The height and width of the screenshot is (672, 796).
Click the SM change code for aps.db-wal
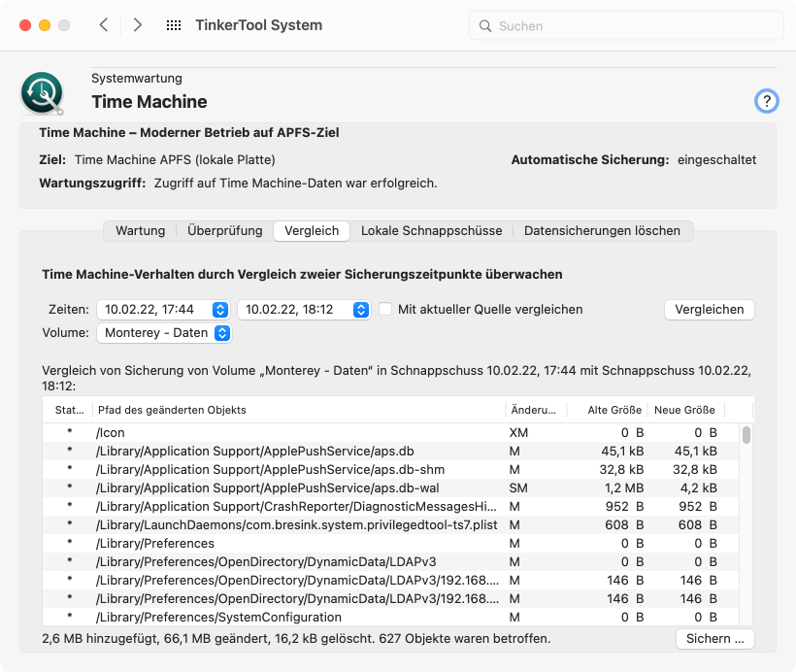click(518, 488)
